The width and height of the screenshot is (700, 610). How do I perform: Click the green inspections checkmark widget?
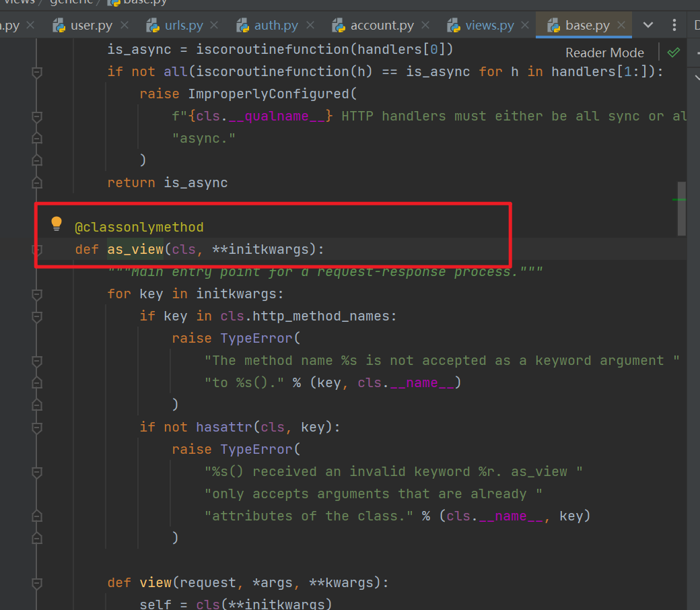click(x=674, y=52)
